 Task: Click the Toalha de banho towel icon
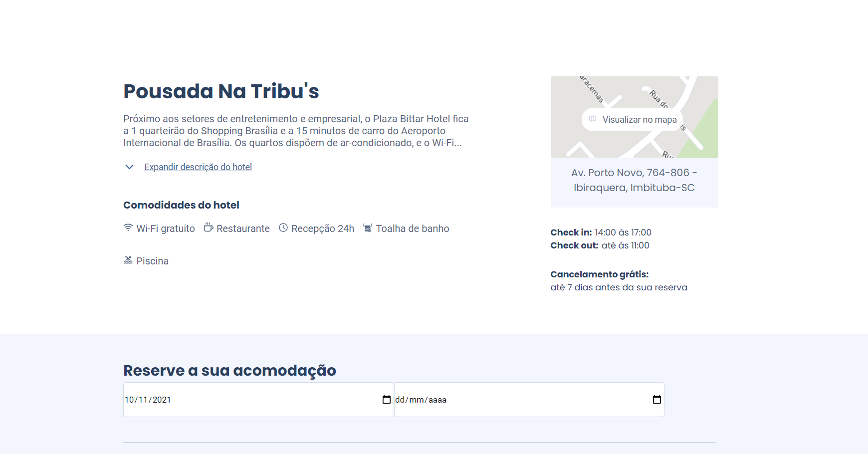[368, 228]
